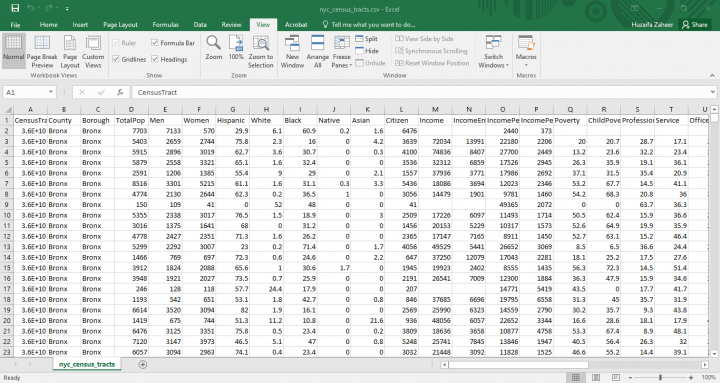Screen dimensions: 720x383
Task: Select Normal view icon in status bar
Action: click(x=575, y=377)
